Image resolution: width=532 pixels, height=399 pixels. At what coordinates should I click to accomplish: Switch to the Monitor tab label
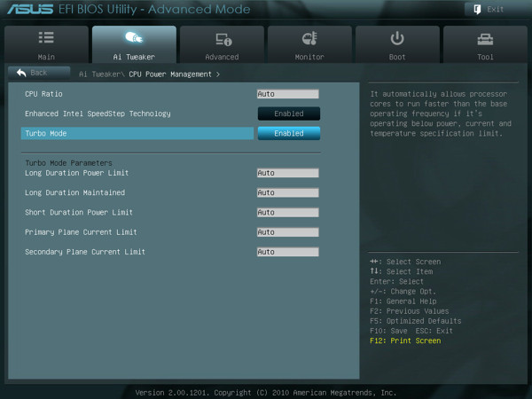pyautogui.click(x=309, y=57)
